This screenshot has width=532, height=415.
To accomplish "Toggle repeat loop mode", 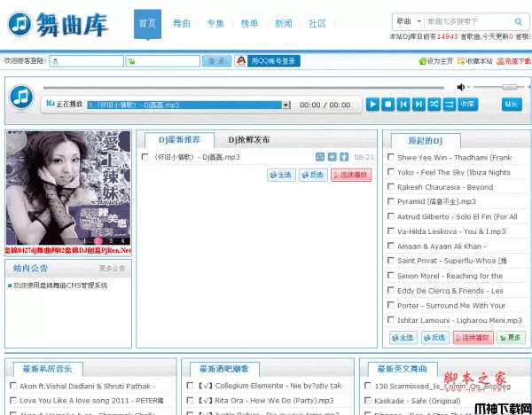I will pyautogui.click(x=450, y=105).
